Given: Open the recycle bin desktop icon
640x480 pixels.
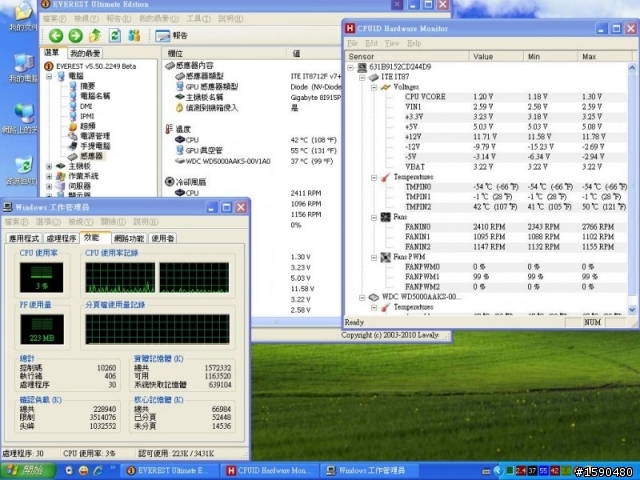Looking at the screenshot, I should point(22,171).
